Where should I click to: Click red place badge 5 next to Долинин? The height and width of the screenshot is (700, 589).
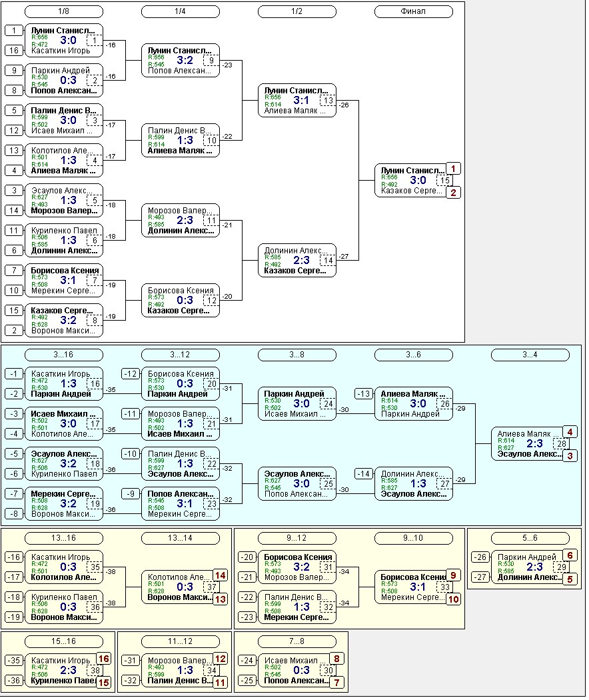point(570,579)
